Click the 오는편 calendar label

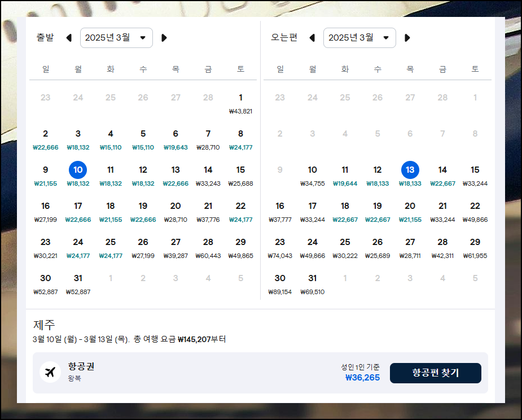[284, 37]
